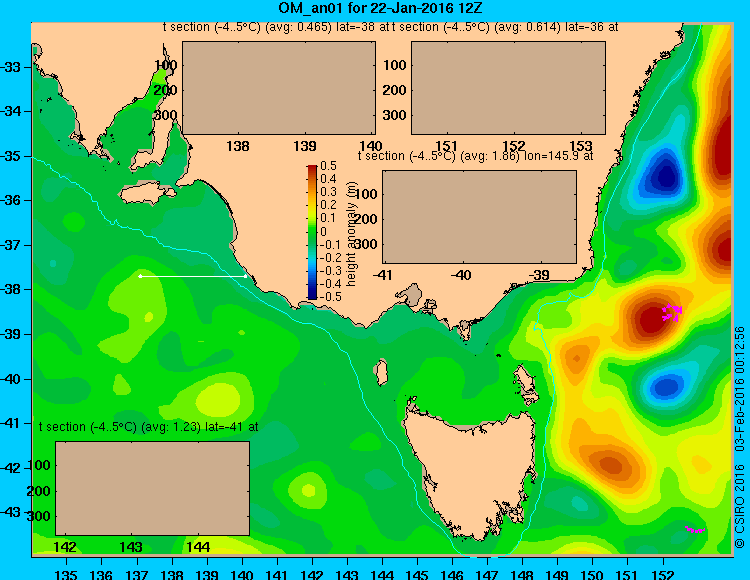Open the lon=145.9 temperature section inset panel
Viewport: 750px width, 580px height.
pyautogui.click(x=479, y=217)
